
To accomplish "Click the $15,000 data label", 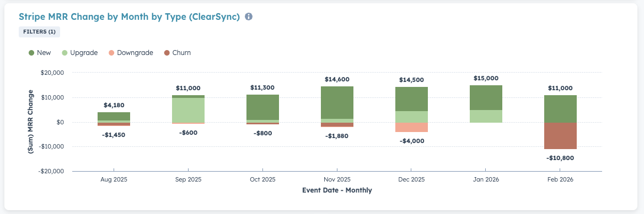I will (486, 78).
